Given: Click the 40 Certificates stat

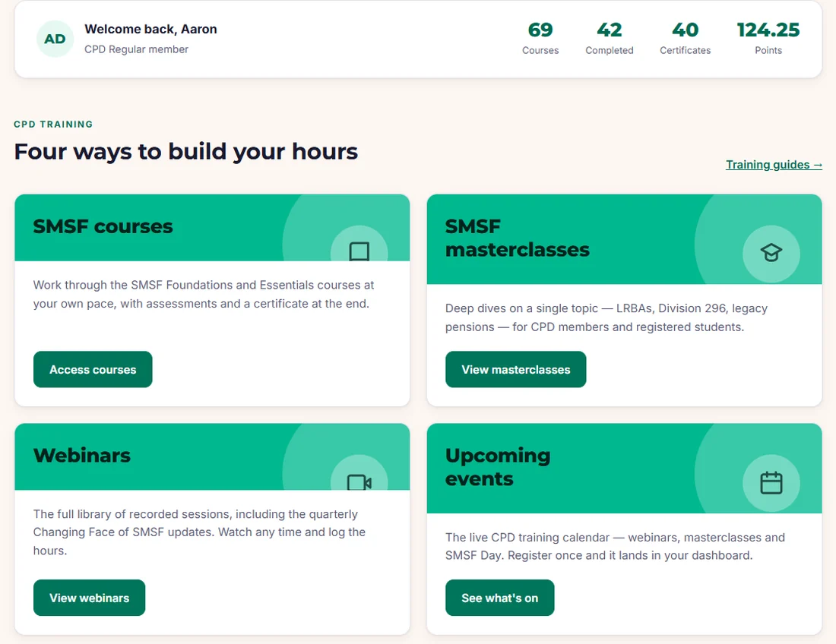Looking at the screenshot, I should tap(685, 39).
